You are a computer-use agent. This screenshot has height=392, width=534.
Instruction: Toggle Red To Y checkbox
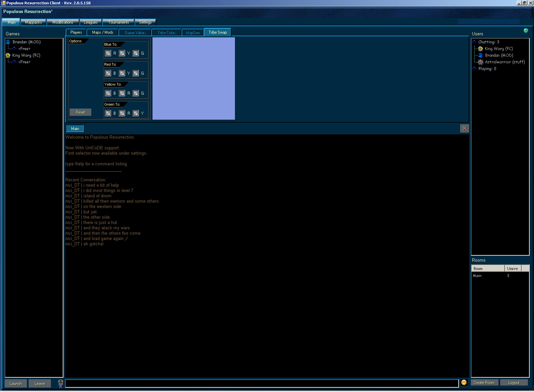[x=122, y=73]
